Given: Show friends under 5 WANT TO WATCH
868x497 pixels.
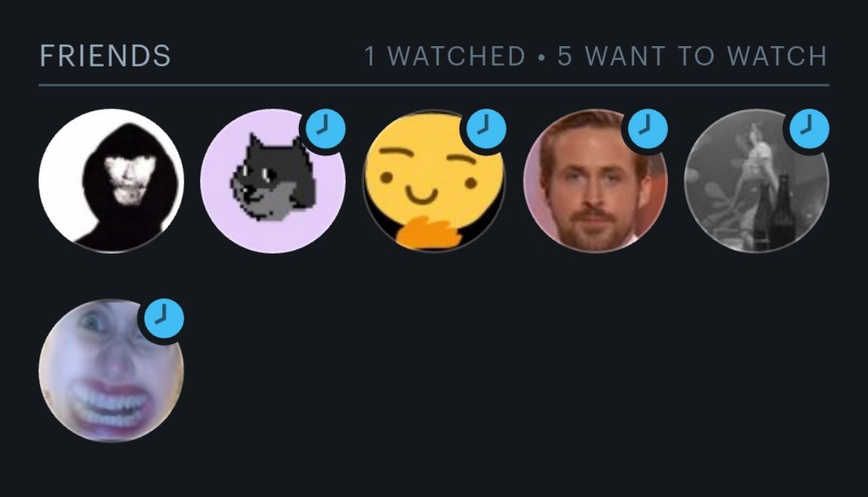Looking at the screenshot, I should pyautogui.click(x=692, y=56).
